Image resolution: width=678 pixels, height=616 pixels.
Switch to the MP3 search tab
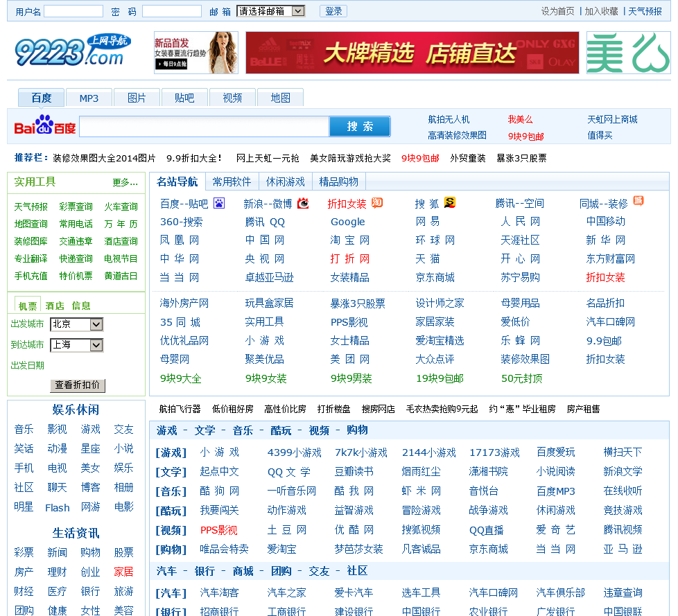[89, 98]
